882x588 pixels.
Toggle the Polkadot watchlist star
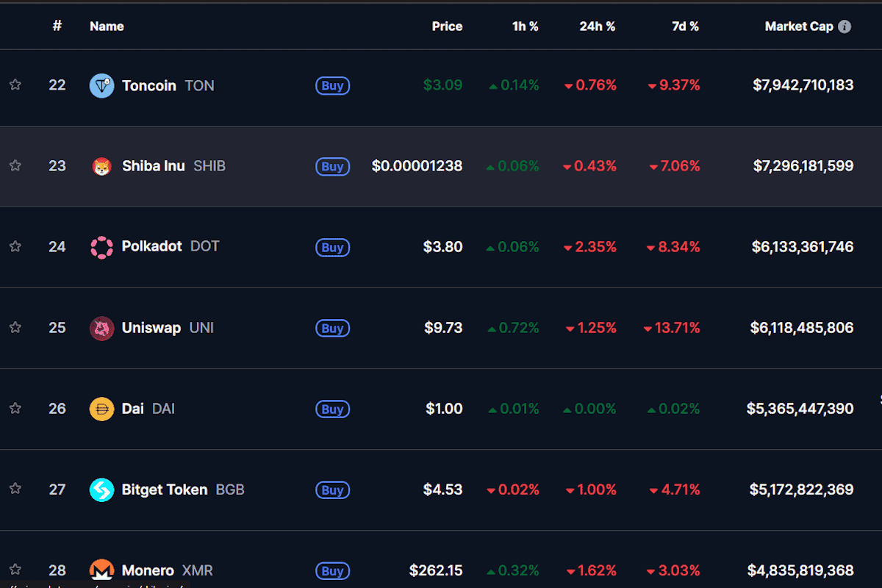click(x=15, y=246)
